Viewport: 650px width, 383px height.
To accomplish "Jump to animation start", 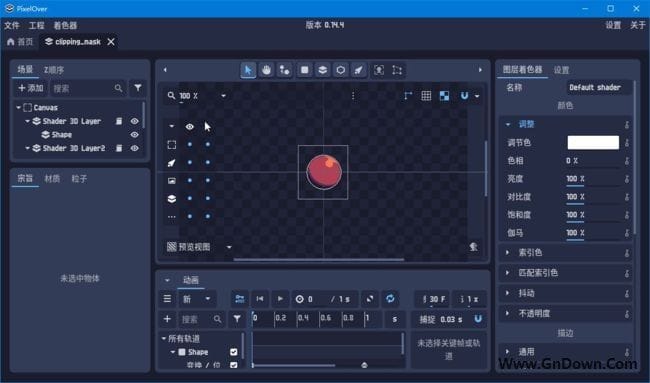I will pyautogui.click(x=260, y=299).
